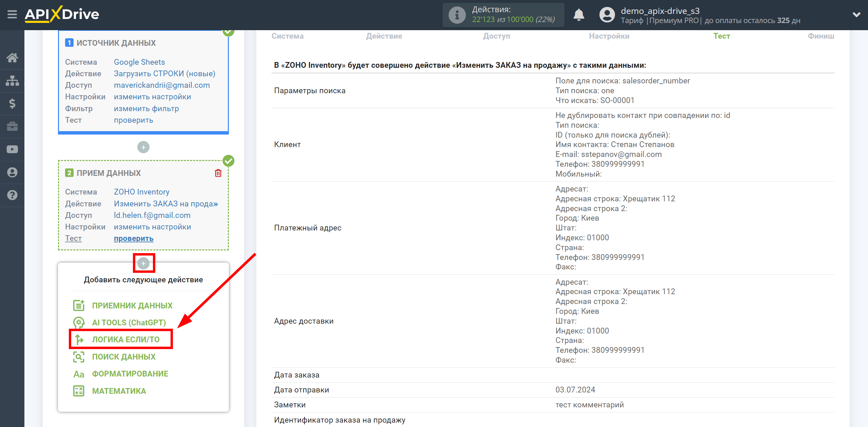Click receiver изменить настройки link
Screen dimensions: 868x427
[x=152, y=227]
